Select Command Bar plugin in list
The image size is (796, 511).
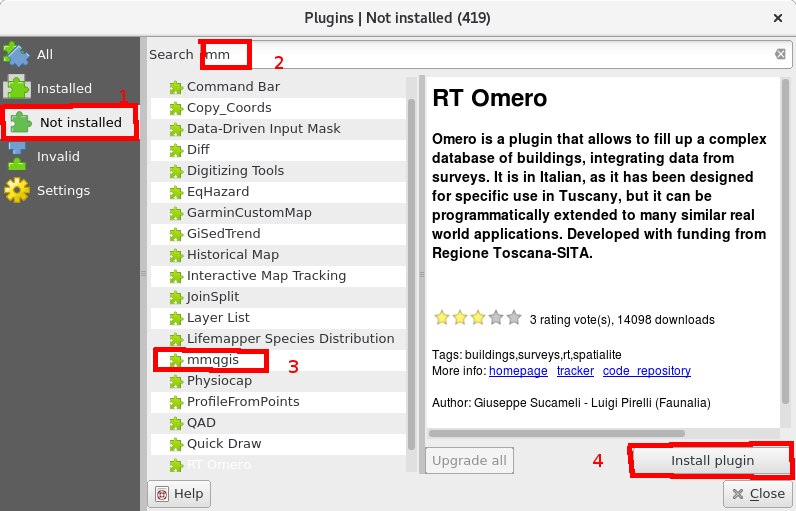pyautogui.click(x=278, y=87)
